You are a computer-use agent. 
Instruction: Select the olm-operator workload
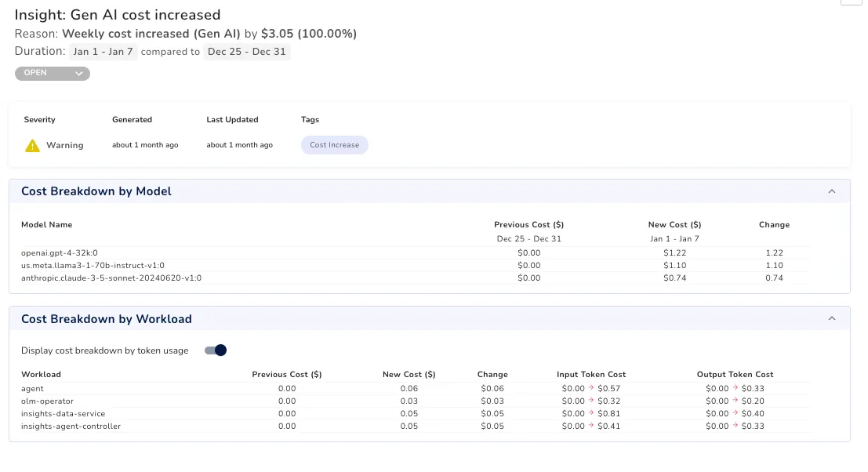coord(47,401)
